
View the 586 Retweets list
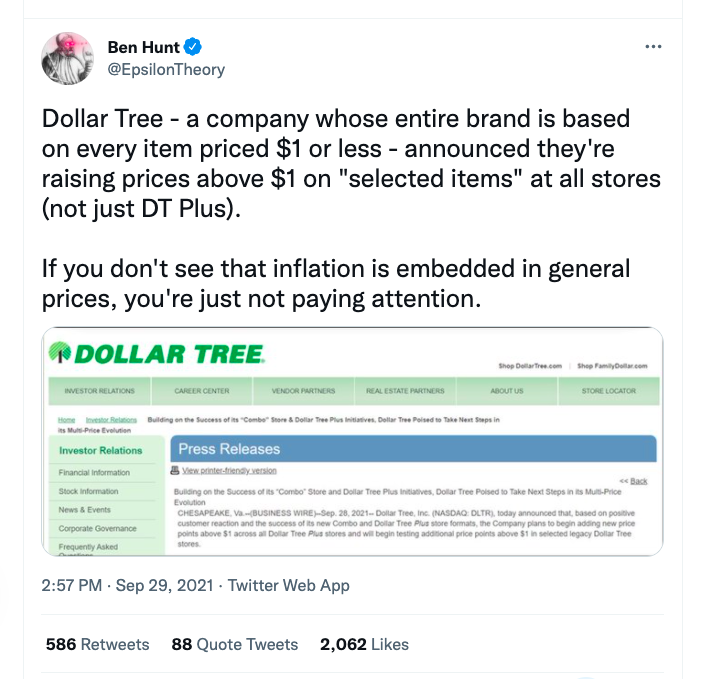click(98, 644)
